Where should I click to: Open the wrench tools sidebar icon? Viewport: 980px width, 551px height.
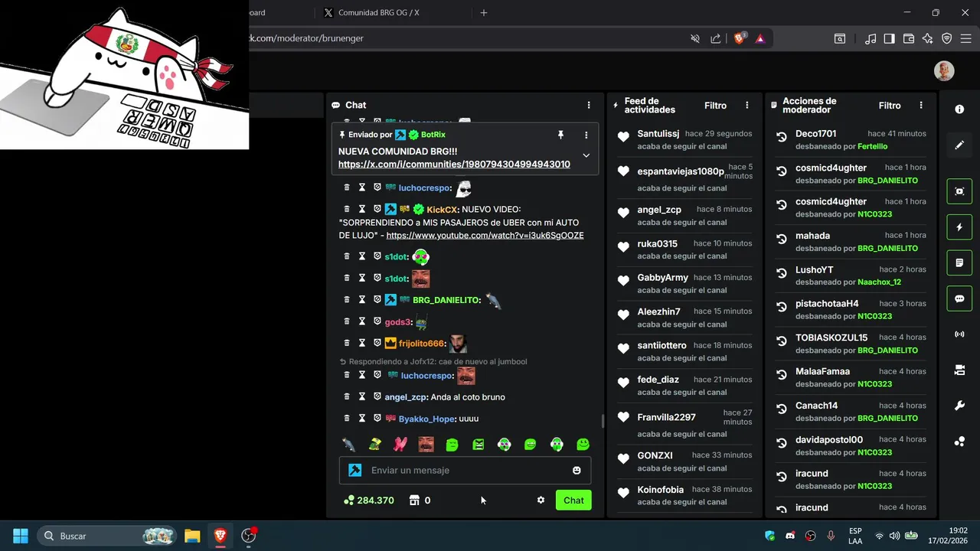point(959,406)
